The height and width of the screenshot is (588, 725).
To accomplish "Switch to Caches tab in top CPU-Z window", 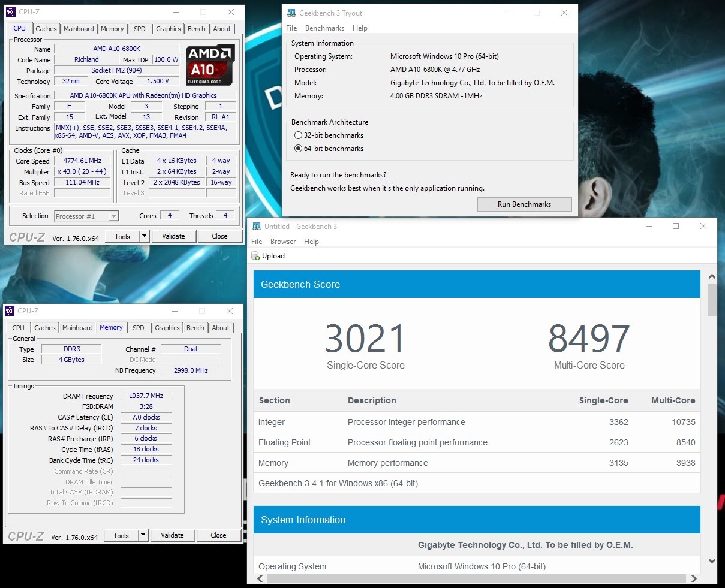I will pos(46,29).
